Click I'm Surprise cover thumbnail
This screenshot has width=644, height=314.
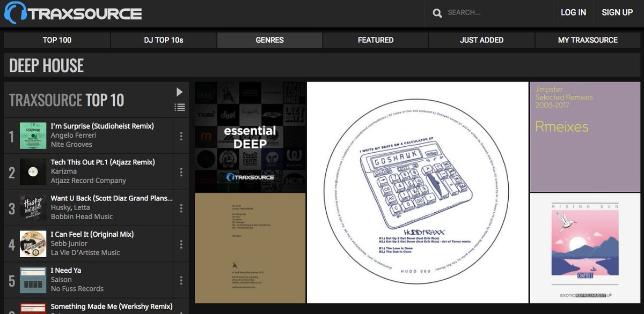33,136
